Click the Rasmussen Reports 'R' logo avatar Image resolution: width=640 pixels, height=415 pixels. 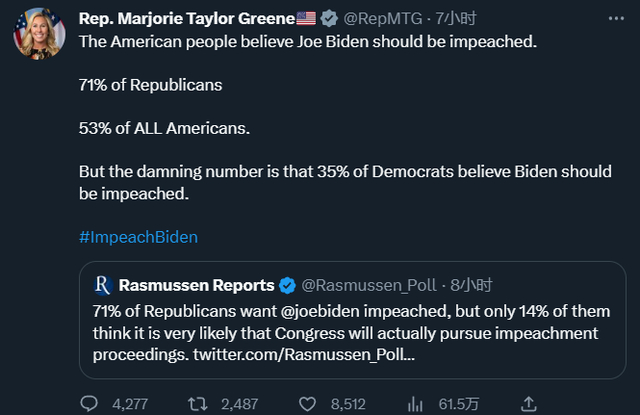[x=102, y=286]
